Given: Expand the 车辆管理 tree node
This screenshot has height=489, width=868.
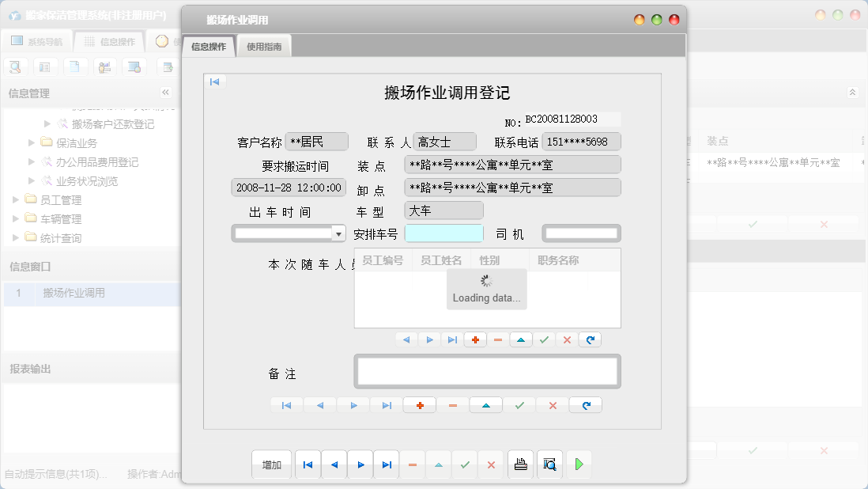Looking at the screenshot, I should click(16, 219).
